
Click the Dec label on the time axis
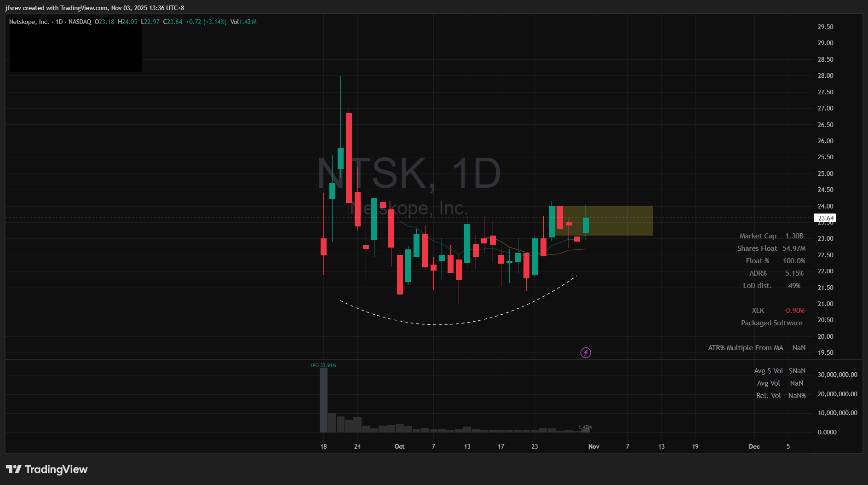tap(754, 446)
